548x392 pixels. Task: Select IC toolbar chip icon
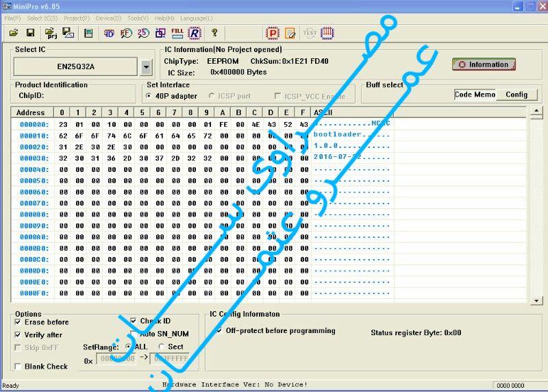point(88,33)
